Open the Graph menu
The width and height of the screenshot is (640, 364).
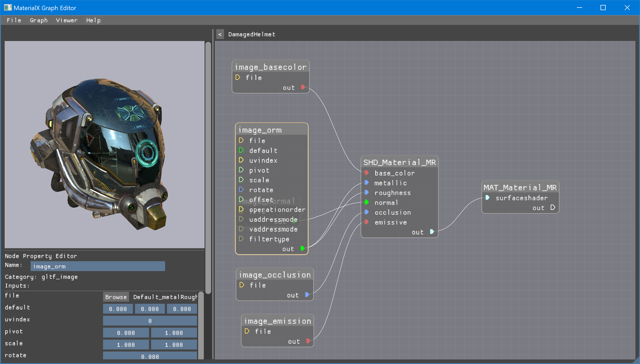(x=38, y=20)
